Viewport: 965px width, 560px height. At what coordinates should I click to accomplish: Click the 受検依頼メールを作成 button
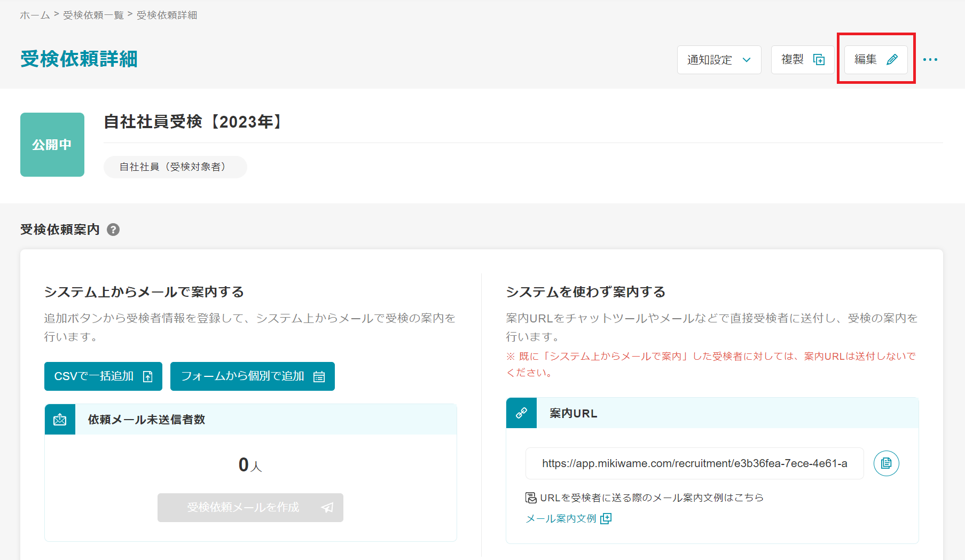250,508
